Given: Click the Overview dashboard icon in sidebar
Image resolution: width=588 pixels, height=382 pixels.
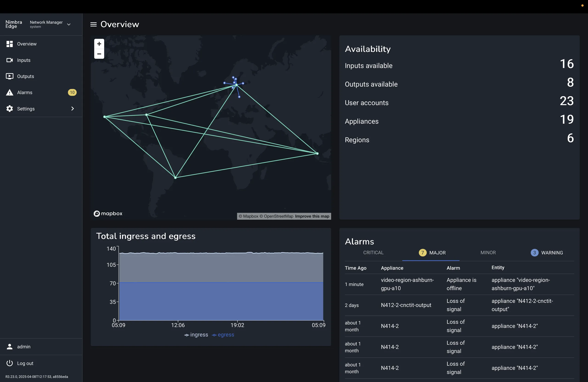Looking at the screenshot, I should [9, 44].
